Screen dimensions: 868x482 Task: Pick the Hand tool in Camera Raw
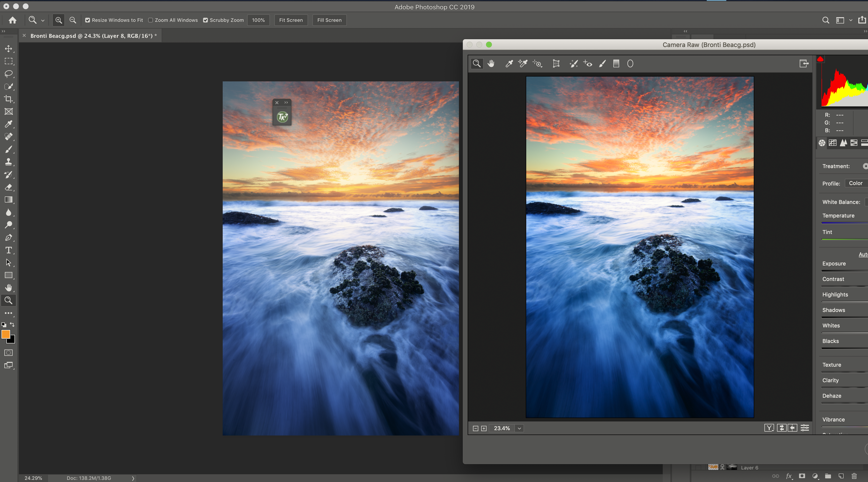[x=491, y=63]
